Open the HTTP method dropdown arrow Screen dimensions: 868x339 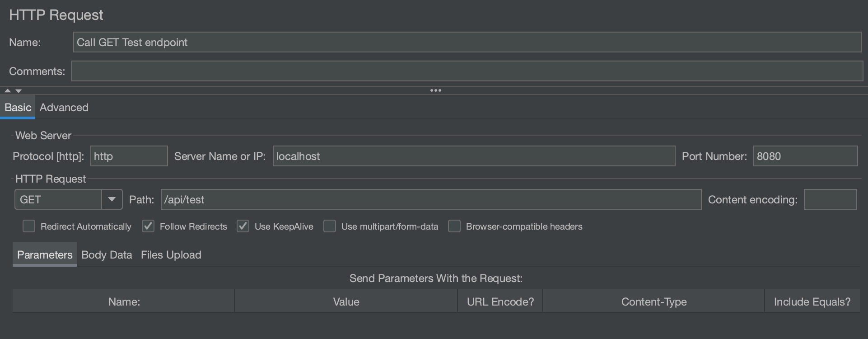click(x=112, y=199)
